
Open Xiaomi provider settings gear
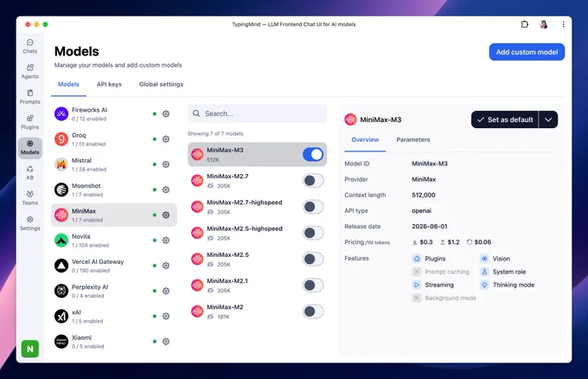click(x=166, y=342)
